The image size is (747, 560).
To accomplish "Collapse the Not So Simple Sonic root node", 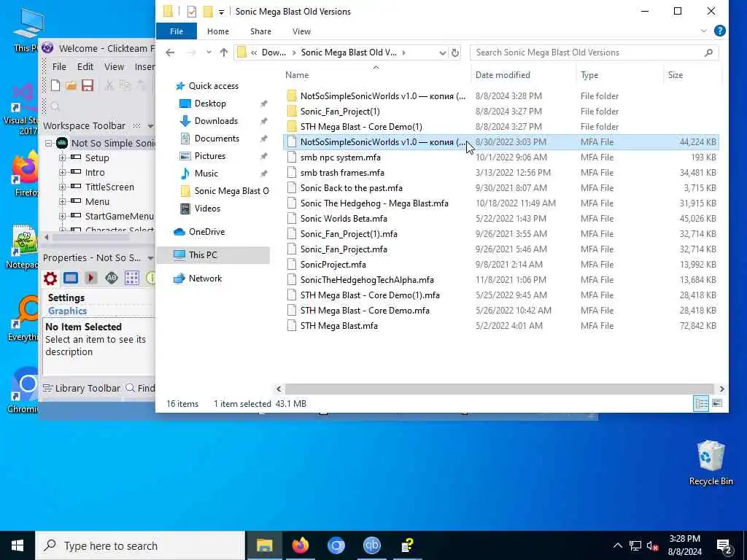I will [49, 143].
